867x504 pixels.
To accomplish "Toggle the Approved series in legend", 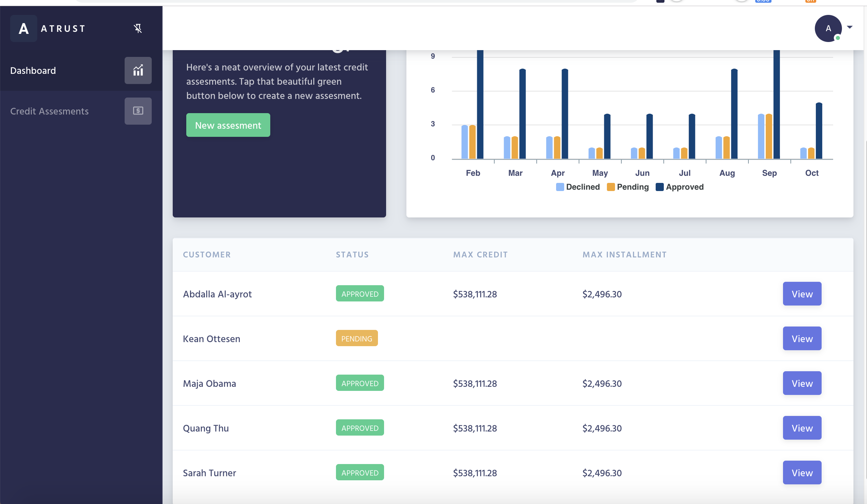I will (x=659, y=187).
